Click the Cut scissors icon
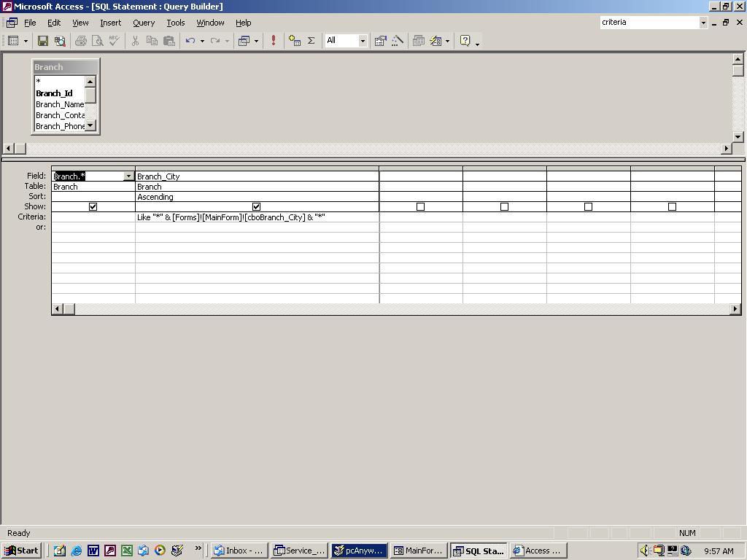Screen dimensions: 747x560 [x=135, y=41]
